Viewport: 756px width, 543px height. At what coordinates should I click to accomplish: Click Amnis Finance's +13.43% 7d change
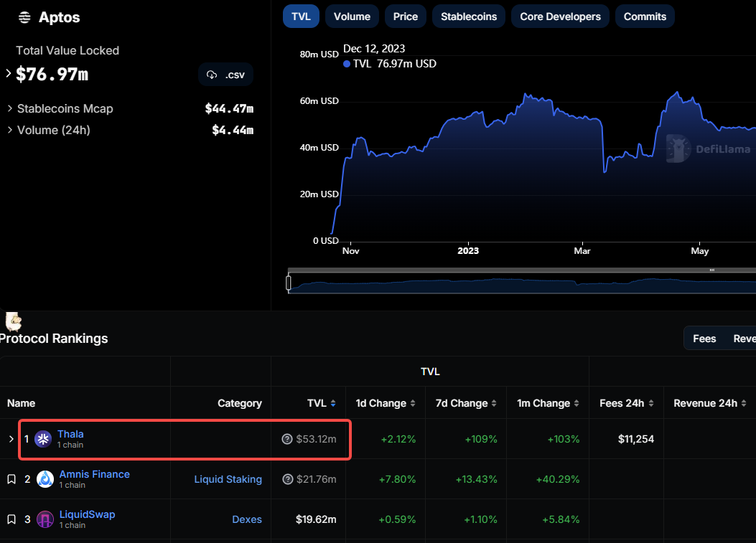click(476, 479)
